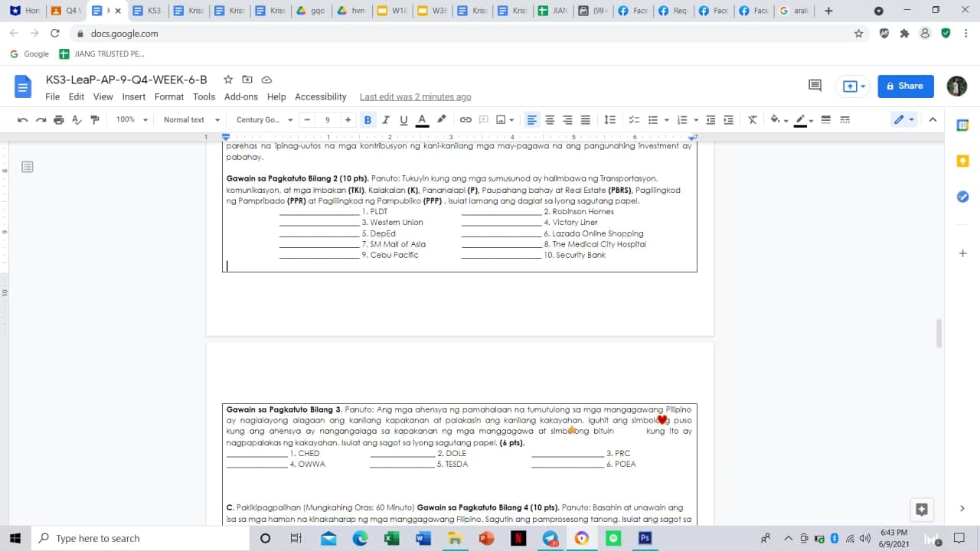This screenshot has width=980, height=551.
Task: Open the Edit menu
Action: tap(77, 97)
